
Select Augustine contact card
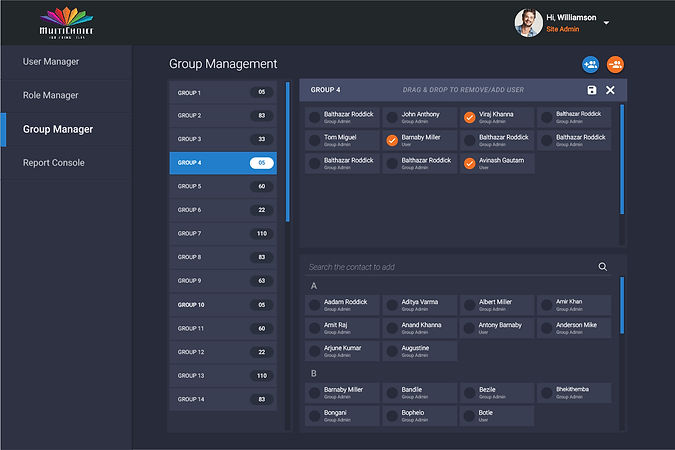(420, 351)
